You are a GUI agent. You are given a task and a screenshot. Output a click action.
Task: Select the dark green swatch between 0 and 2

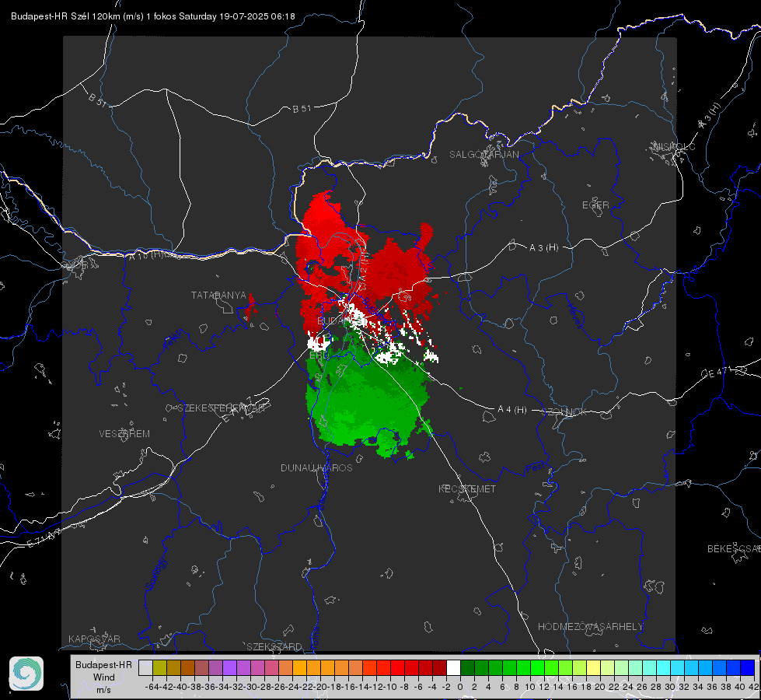tap(467, 667)
